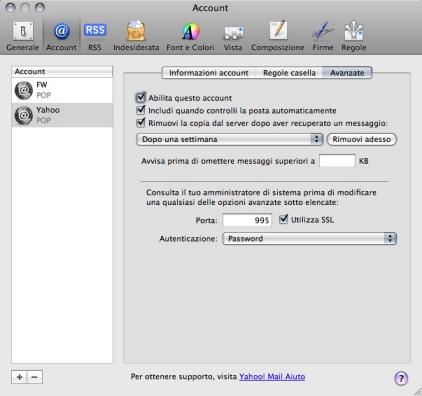Add a new account with plus button

pyautogui.click(x=19, y=377)
